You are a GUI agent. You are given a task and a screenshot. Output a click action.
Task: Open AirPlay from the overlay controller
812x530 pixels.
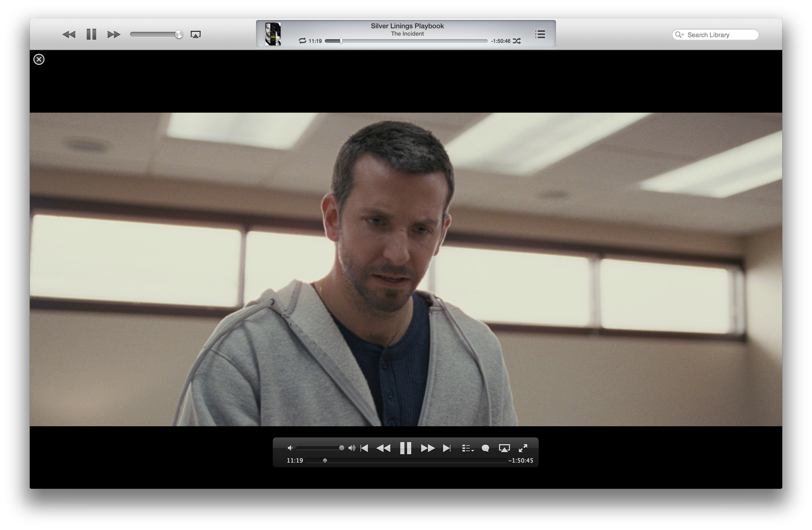(x=504, y=448)
